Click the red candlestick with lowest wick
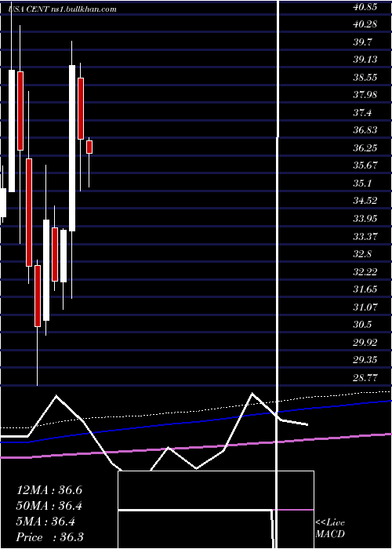 (x=38, y=296)
